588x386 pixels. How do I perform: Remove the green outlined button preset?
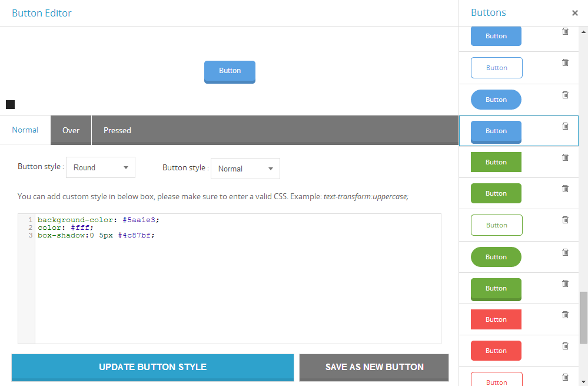pyautogui.click(x=565, y=220)
